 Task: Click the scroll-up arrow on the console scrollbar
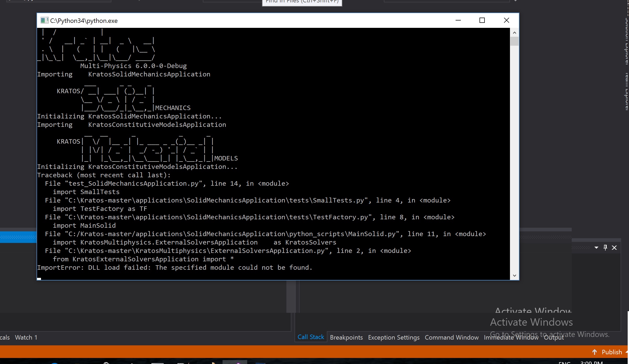pyautogui.click(x=515, y=33)
